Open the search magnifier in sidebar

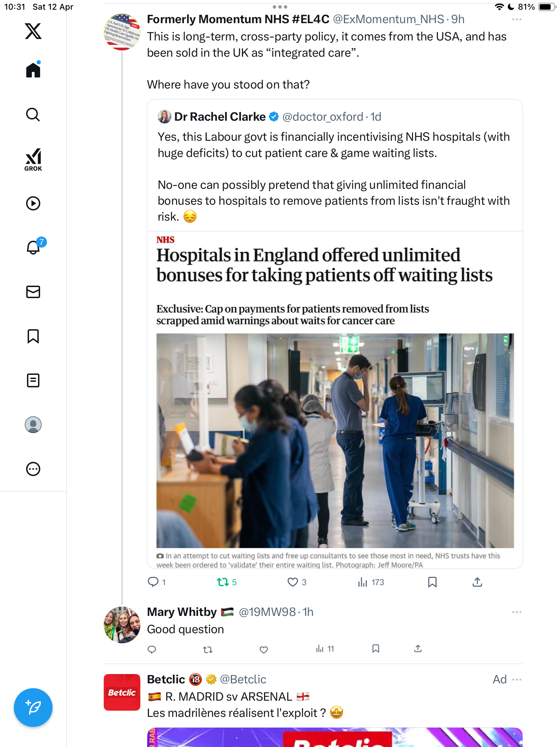coord(33,115)
